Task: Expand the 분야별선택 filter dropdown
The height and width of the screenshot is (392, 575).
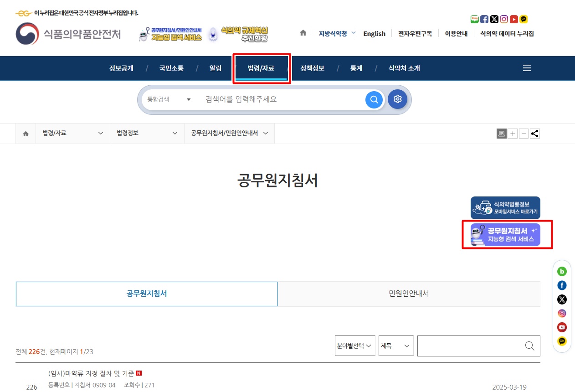Action: coord(354,346)
